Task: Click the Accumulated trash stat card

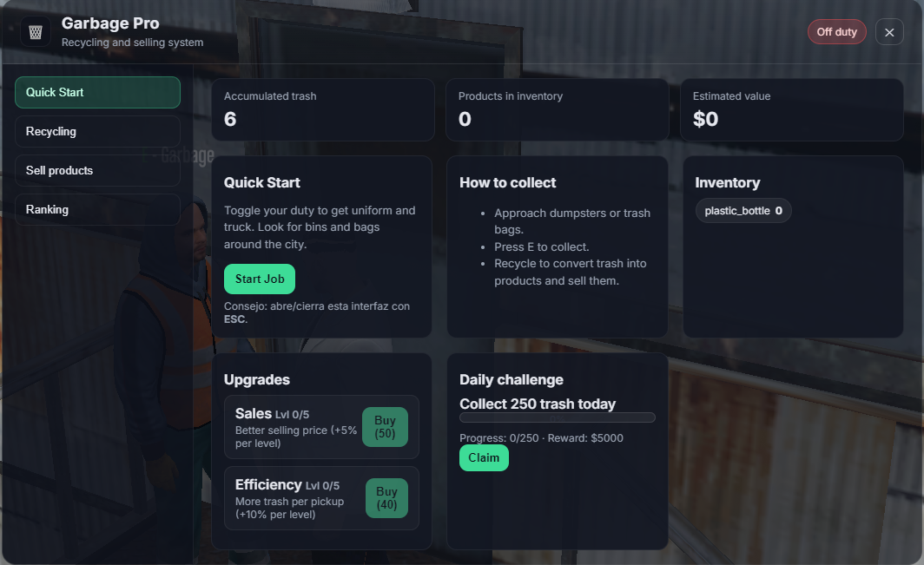Action: point(322,109)
